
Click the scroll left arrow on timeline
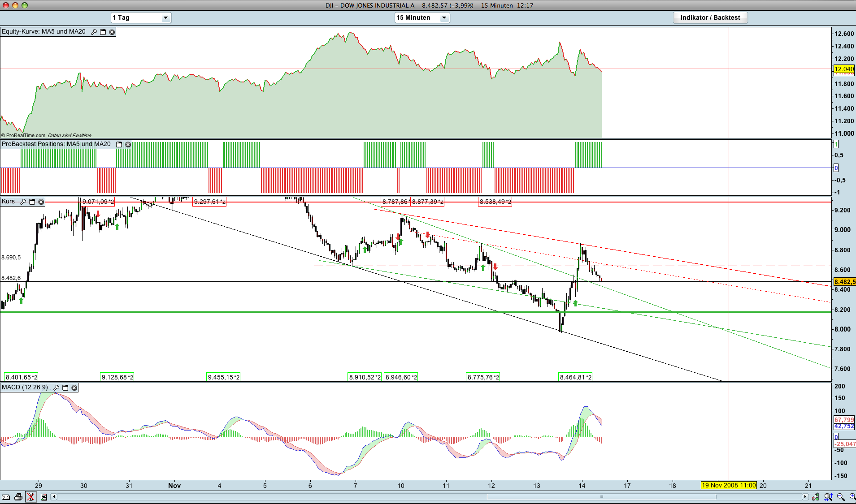coord(54,497)
